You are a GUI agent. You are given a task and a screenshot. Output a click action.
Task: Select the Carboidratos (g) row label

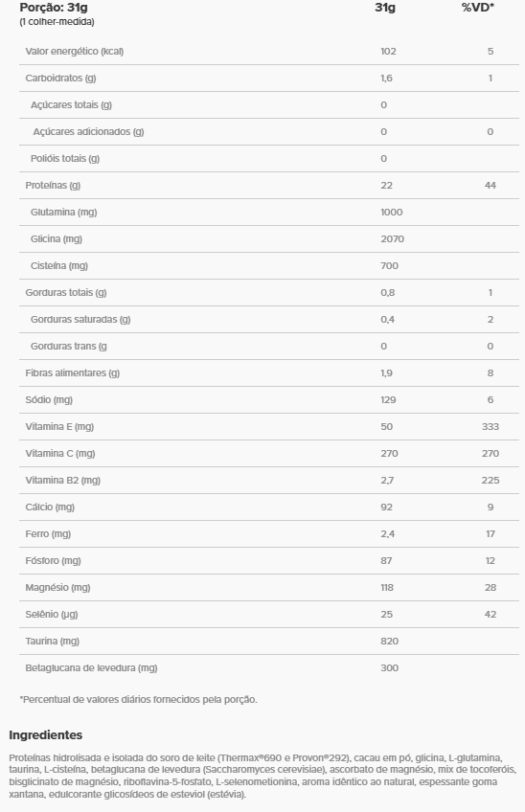(60, 79)
